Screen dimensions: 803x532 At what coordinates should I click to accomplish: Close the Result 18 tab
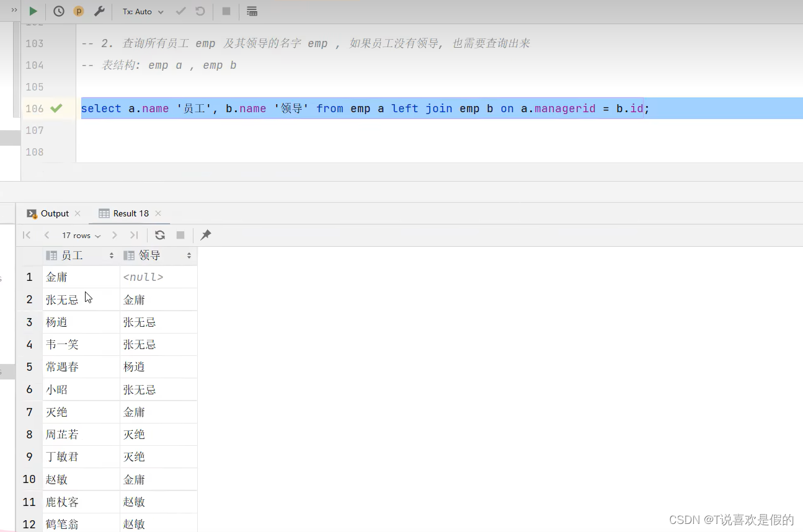pyautogui.click(x=158, y=213)
